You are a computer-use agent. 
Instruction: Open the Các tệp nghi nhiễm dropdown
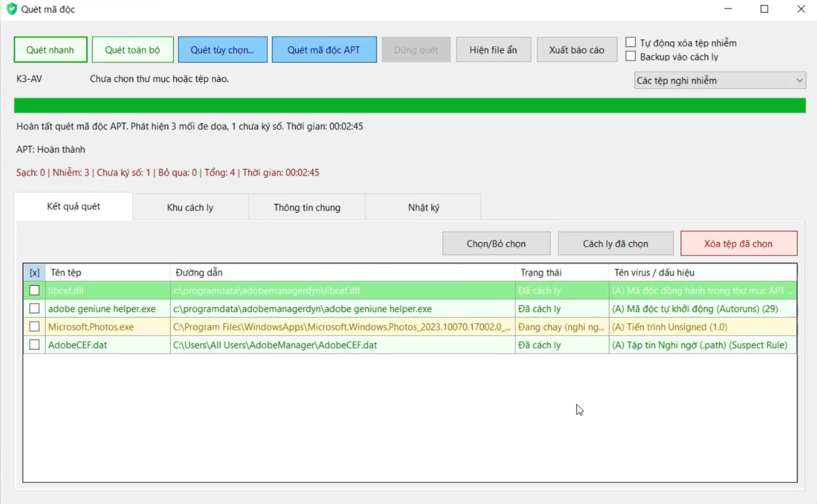click(x=720, y=81)
